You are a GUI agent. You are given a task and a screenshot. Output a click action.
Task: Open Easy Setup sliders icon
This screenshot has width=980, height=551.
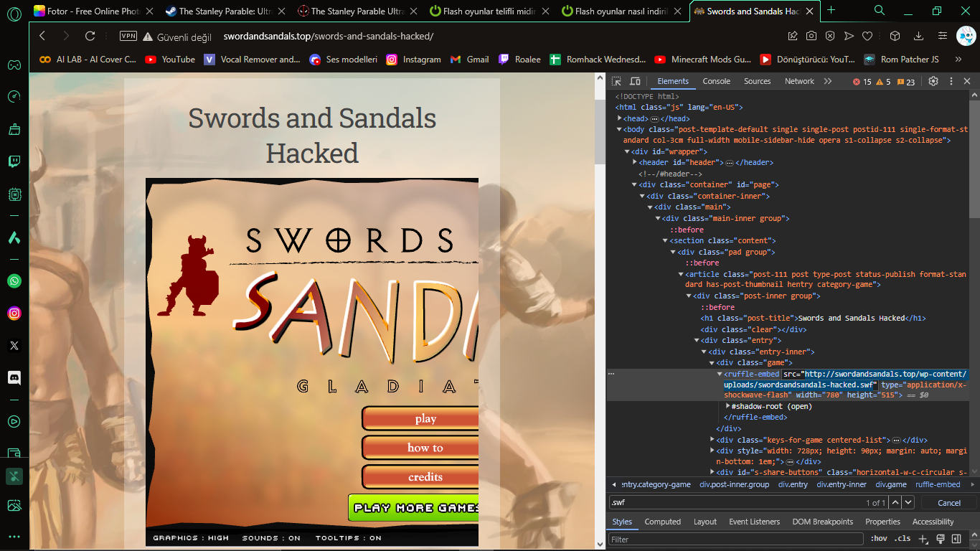tap(943, 36)
